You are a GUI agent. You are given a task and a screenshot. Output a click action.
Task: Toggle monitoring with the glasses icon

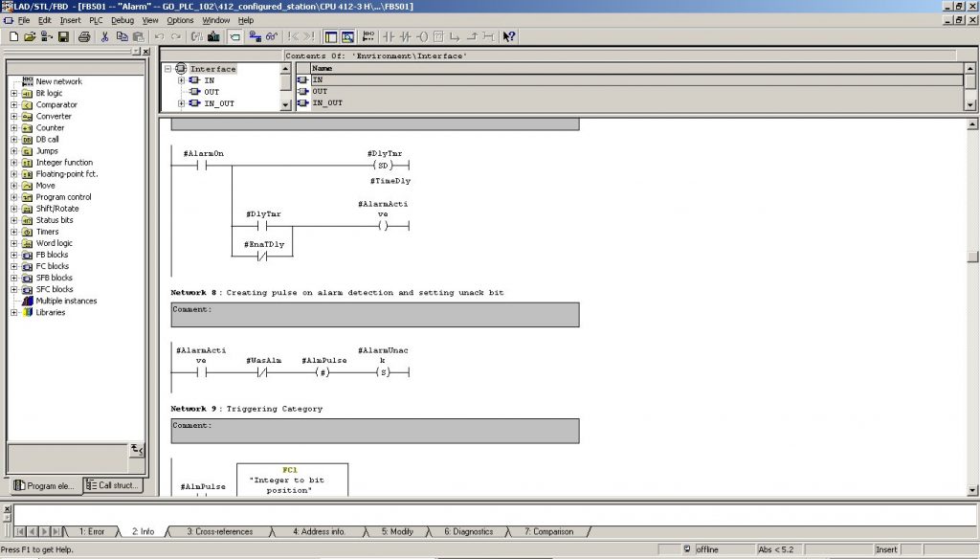click(x=271, y=37)
